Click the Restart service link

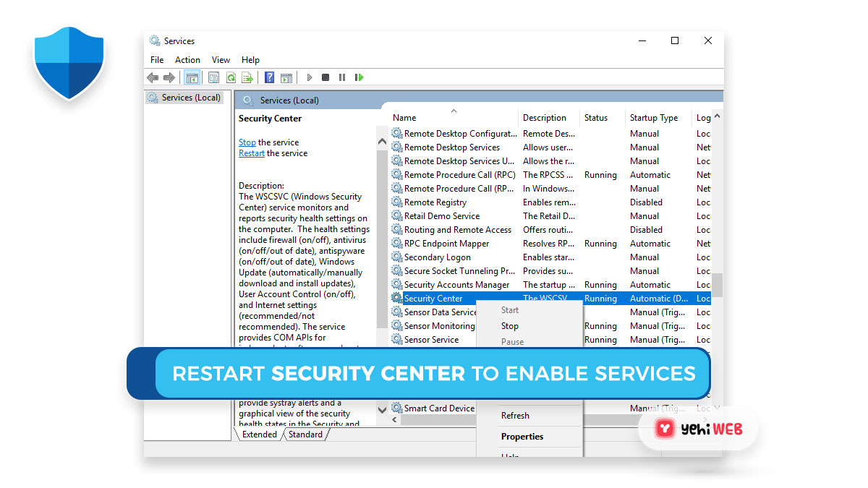click(251, 153)
